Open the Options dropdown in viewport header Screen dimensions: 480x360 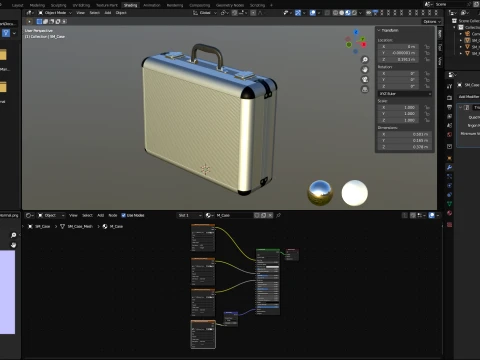[x=432, y=21]
